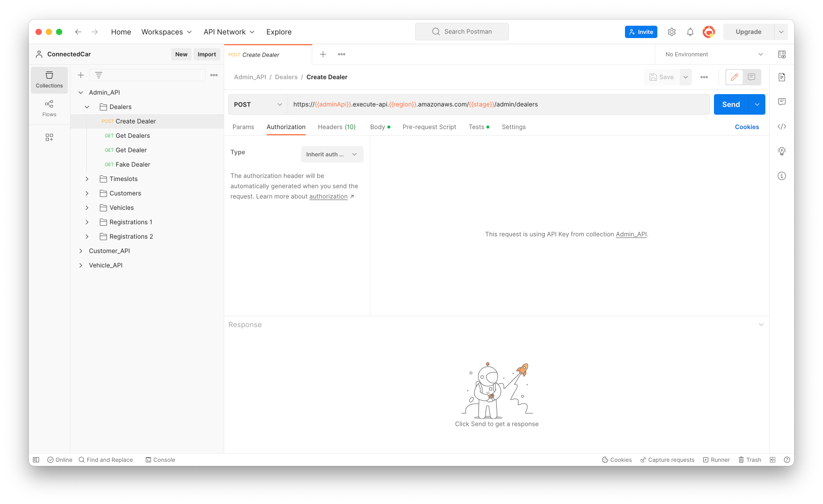Screen dimensions: 823x504
Task: Open related requests lightbulb panel
Action: pyautogui.click(x=782, y=151)
